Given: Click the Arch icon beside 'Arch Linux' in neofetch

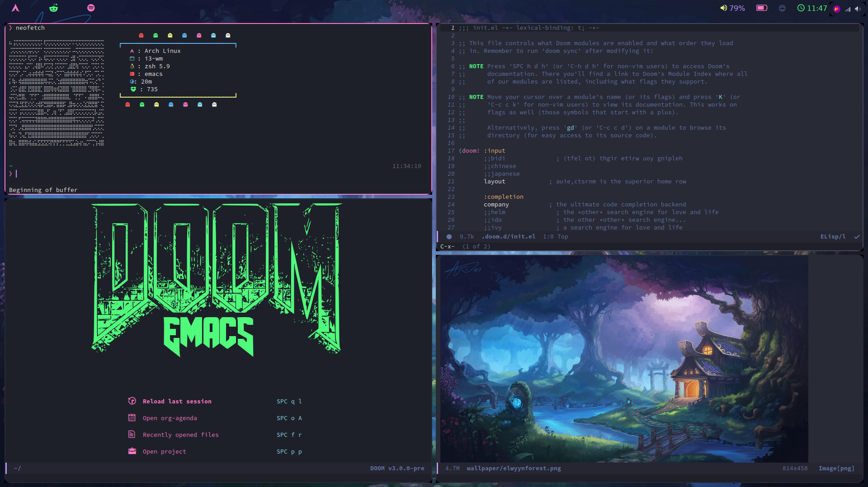Looking at the screenshot, I should point(132,51).
